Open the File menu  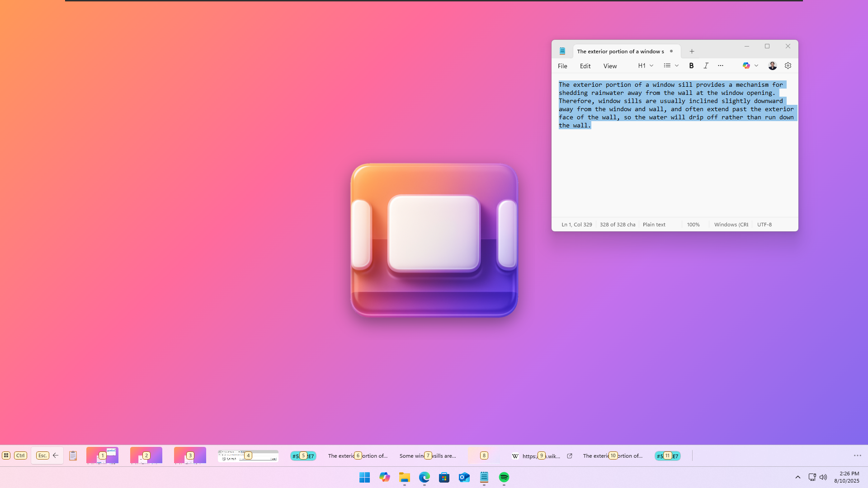[562, 66]
